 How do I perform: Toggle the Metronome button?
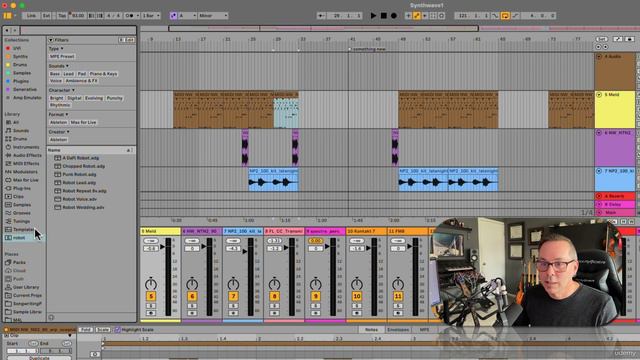click(130, 16)
